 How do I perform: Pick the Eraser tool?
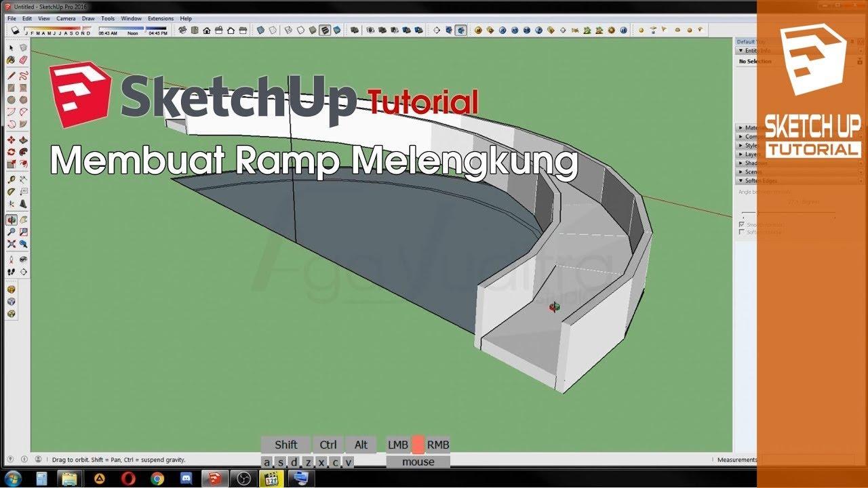(x=24, y=60)
